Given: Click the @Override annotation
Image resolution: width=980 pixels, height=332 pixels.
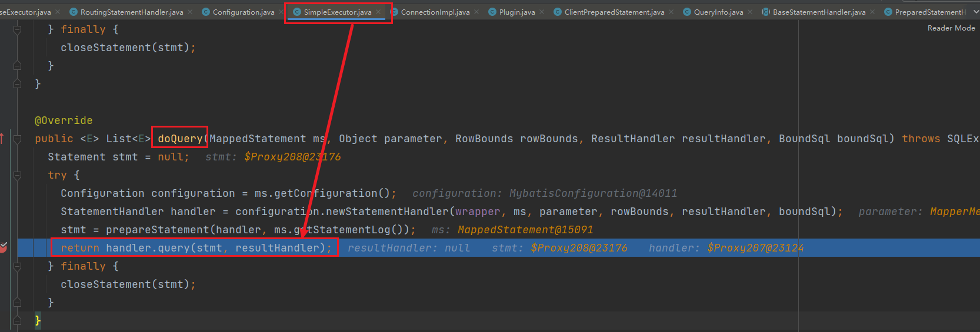Looking at the screenshot, I should pyautogui.click(x=64, y=120).
